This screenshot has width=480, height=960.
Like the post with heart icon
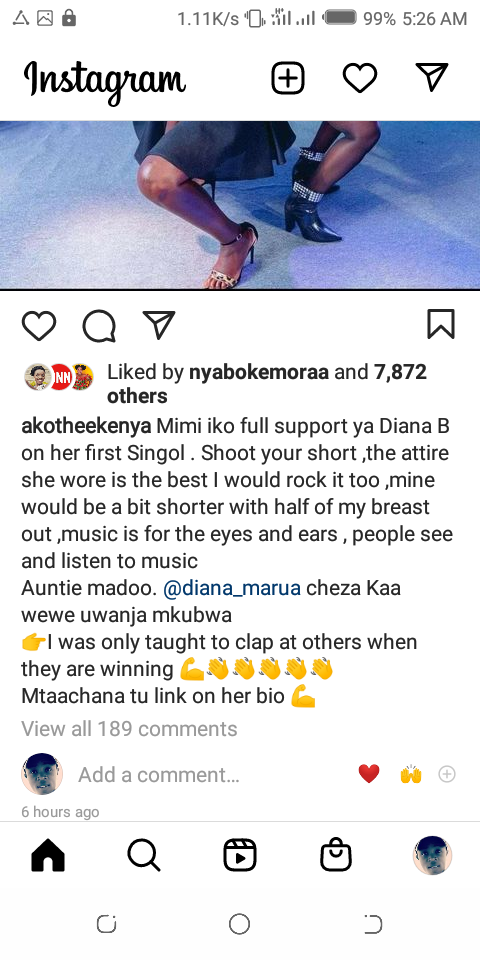pos(39,325)
